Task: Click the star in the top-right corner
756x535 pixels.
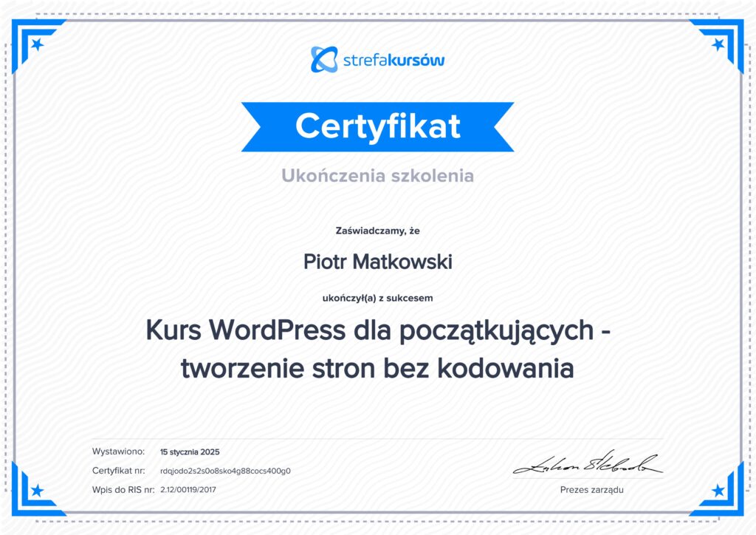Action: coord(718,45)
